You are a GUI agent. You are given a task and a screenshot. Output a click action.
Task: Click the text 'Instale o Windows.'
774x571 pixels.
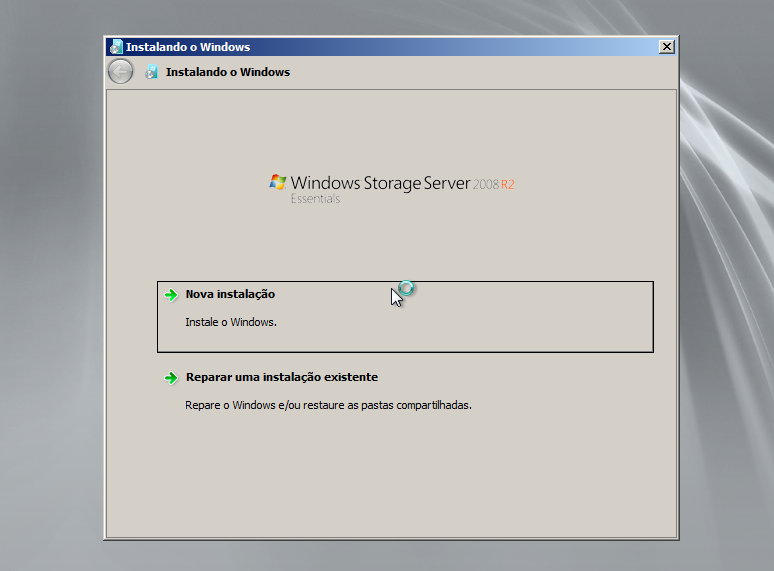(x=231, y=322)
